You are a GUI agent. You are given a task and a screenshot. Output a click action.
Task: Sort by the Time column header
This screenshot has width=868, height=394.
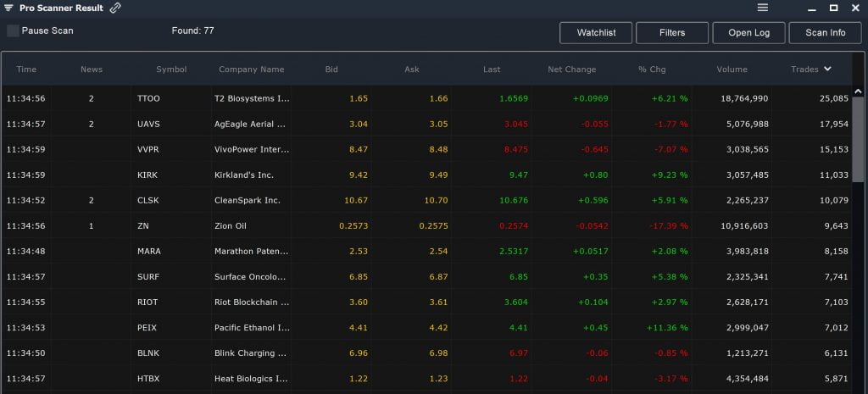click(26, 69)
